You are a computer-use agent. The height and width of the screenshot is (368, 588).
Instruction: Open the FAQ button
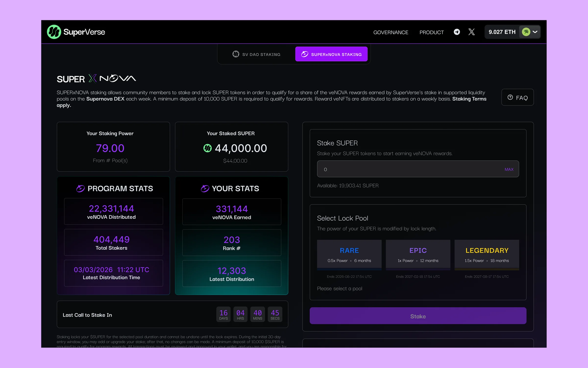pos(517,97)
